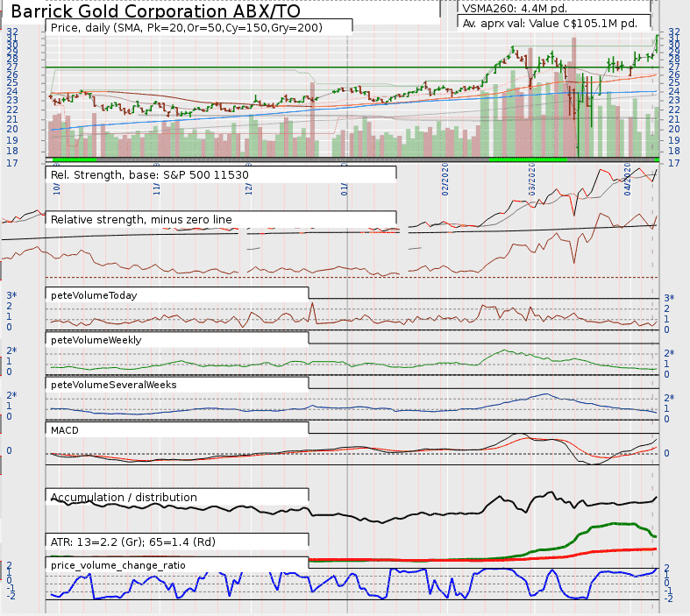Click the 17 price label on left axis
The height and width of the screenshot is (616, 690).
point(12,163)
